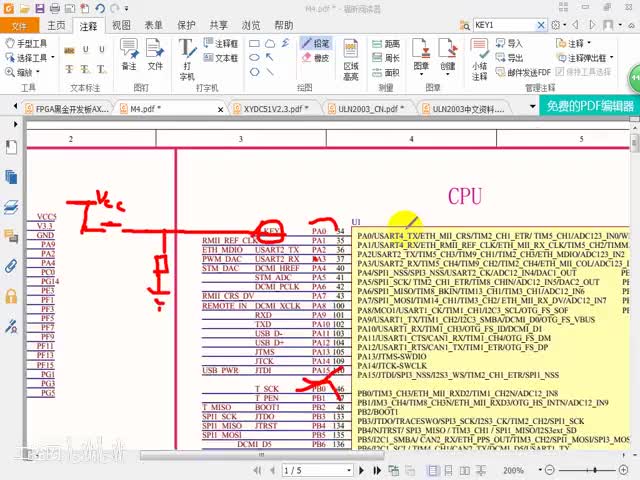The height and width of the screenshot is (480, 640).
Task: Switch to the Share (共享) ribbon tab
Action: tap(218, 25)
